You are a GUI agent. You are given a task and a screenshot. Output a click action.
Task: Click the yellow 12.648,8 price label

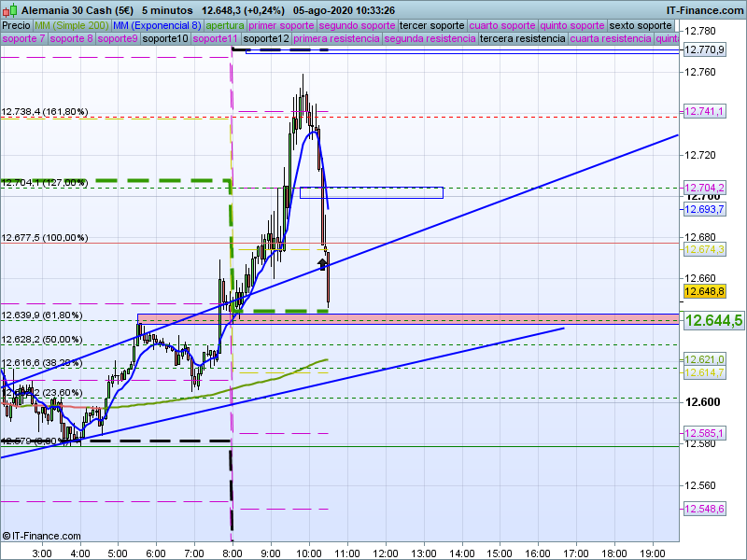click(705, 292)
